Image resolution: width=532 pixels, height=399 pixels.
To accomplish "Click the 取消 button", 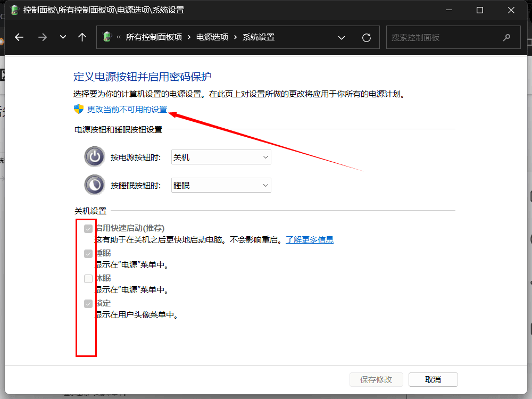I will tap(433, 379).
